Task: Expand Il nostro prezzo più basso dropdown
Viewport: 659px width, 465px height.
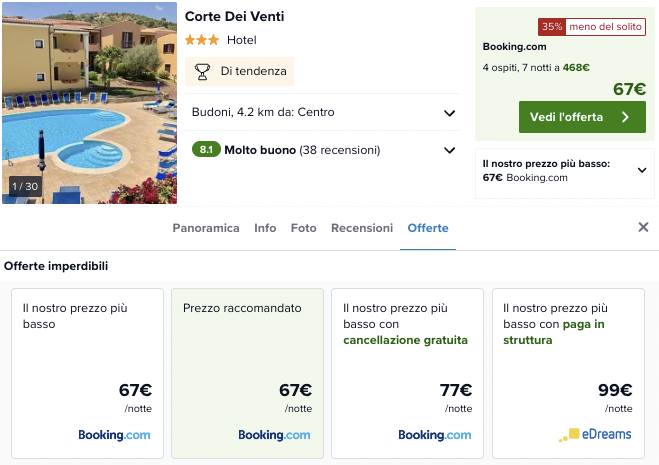Action: coord(642,170)
